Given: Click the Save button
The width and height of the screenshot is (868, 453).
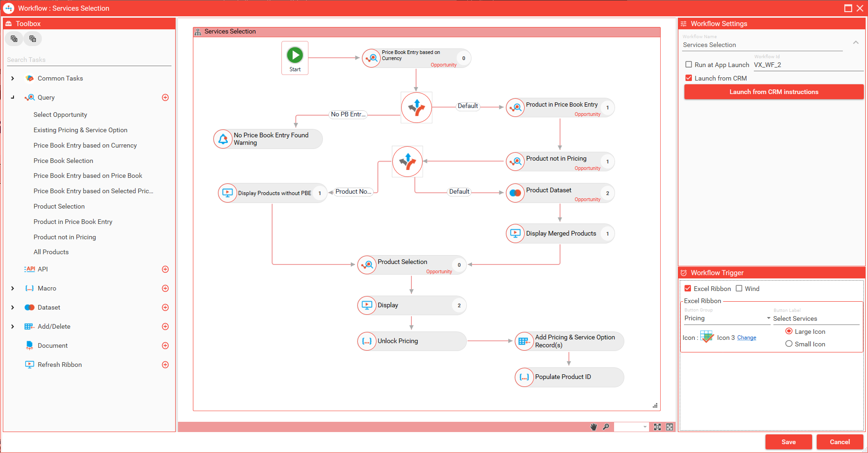Looking at the screenshot, I should [789, 442].
